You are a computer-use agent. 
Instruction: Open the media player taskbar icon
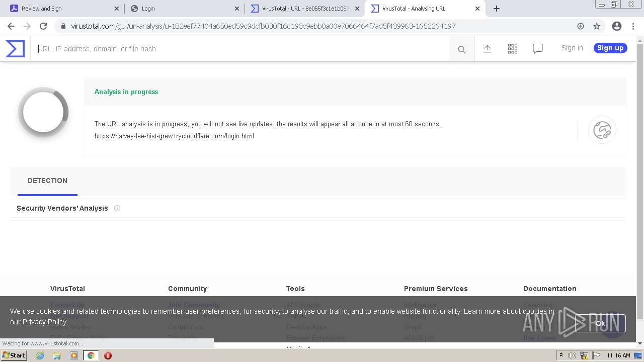pos(74,355)
